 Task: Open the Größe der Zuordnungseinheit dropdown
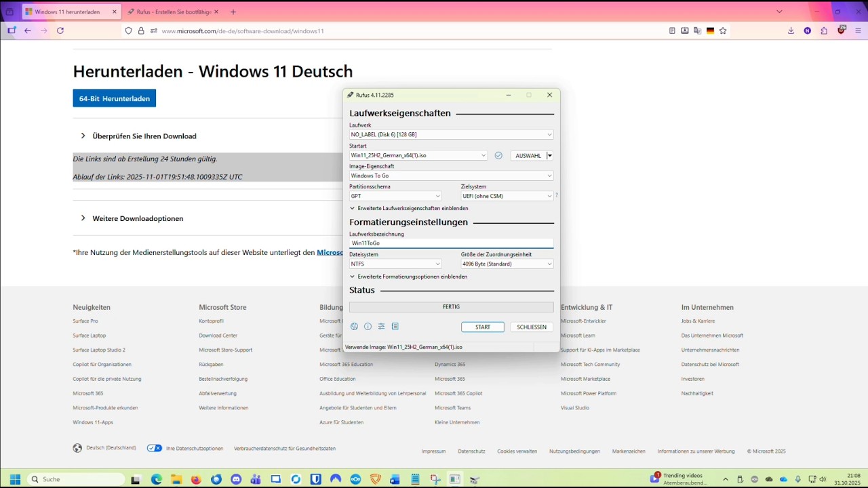click(x=507, y=264)
